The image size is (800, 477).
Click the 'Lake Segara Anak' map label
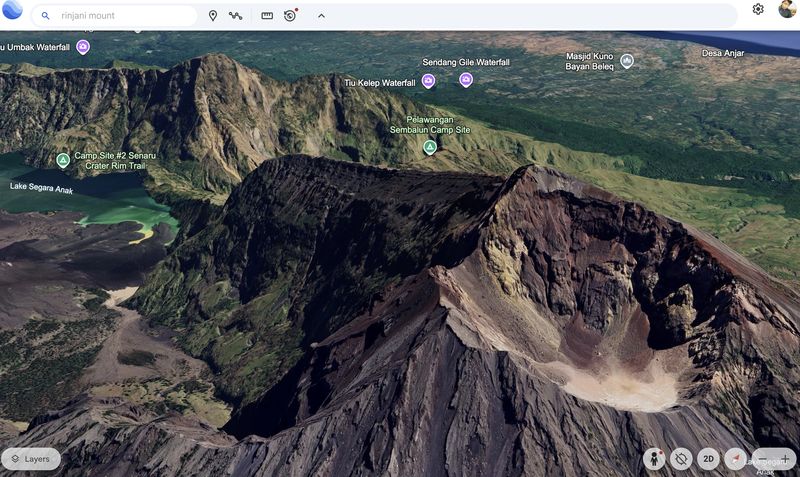pos(41,188)
